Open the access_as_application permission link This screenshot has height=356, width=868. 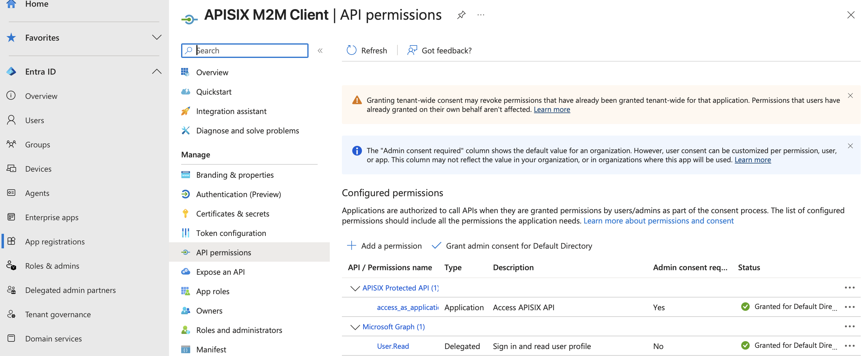click(x=407, y=307)
